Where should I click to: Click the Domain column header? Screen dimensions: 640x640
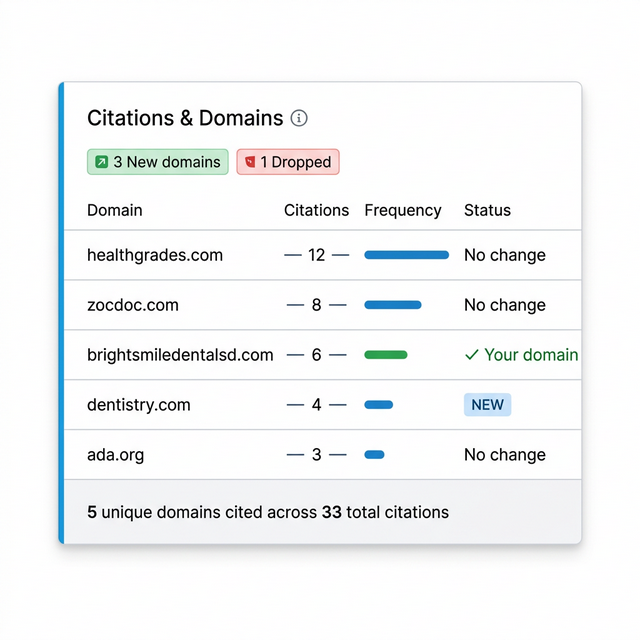(x=115, y=210)
